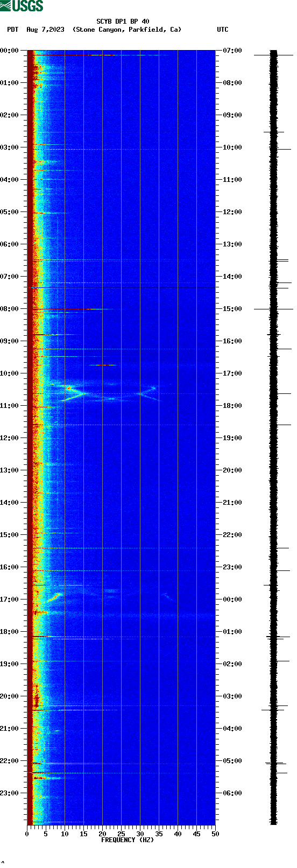Click PDT time label 04:00
The height and width of the screenshot is (868, 297).
click(10, 180)
